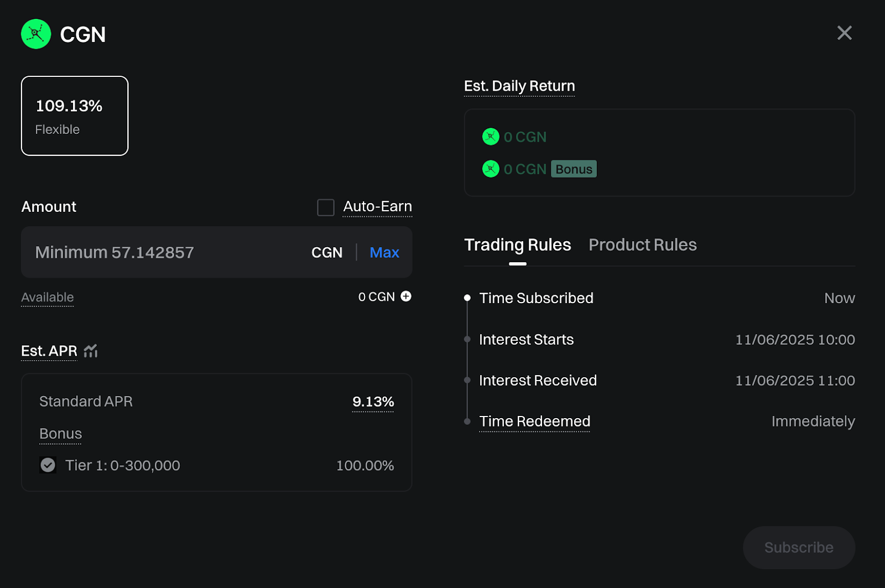Click the plus icon next to available CGN
The width and height of the screenshot is (885, 588).
point(406,296)
